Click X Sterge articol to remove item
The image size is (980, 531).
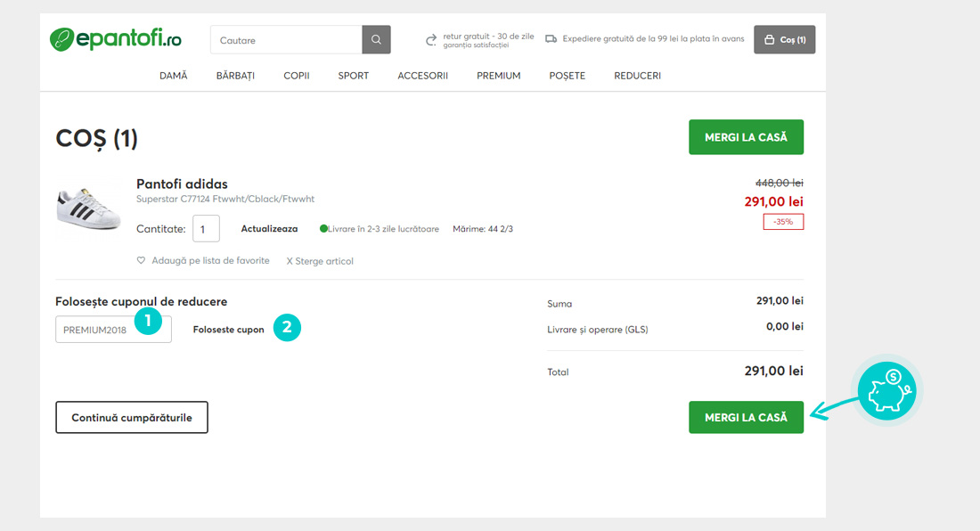[x=320, y=261]
